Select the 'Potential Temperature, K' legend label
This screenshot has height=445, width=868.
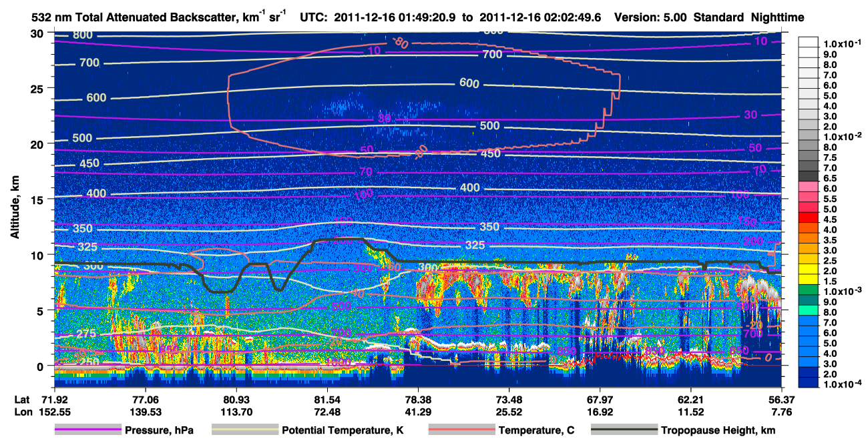click(343, 430)
